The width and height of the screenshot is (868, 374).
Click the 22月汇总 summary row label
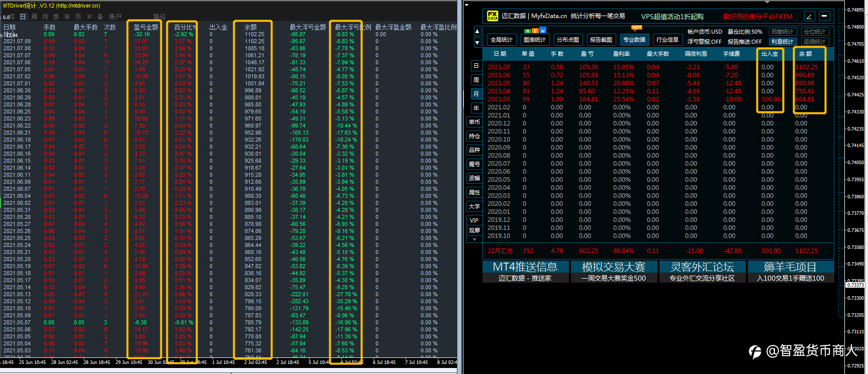tap(501, 251)
